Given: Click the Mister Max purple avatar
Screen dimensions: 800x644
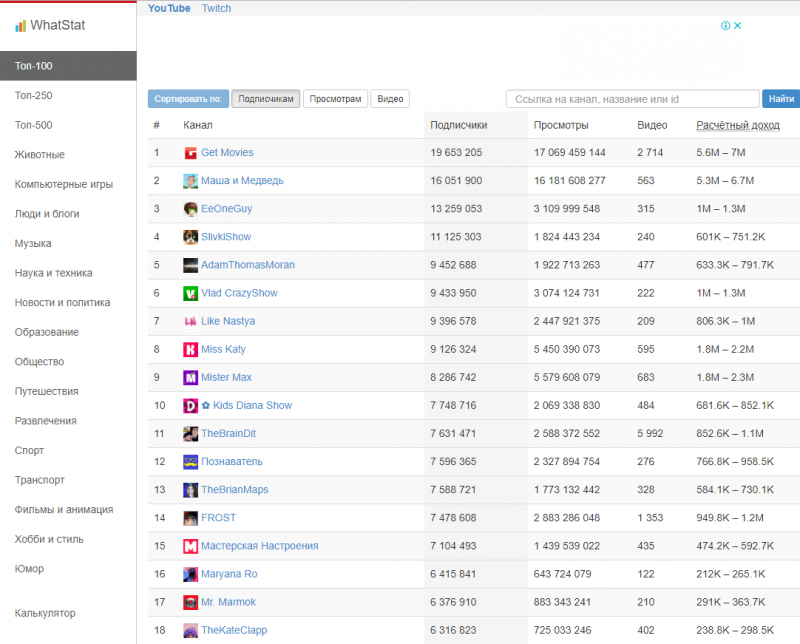Looking at the screenshot, I should [190, 378].
